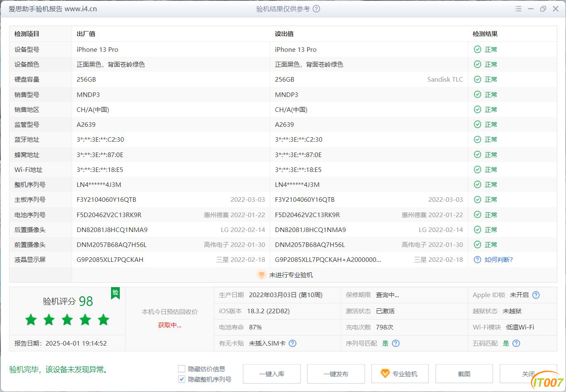Click the green check icon in 监管型号 row
The image size is (566, 392).
click(x=477, y=124)
